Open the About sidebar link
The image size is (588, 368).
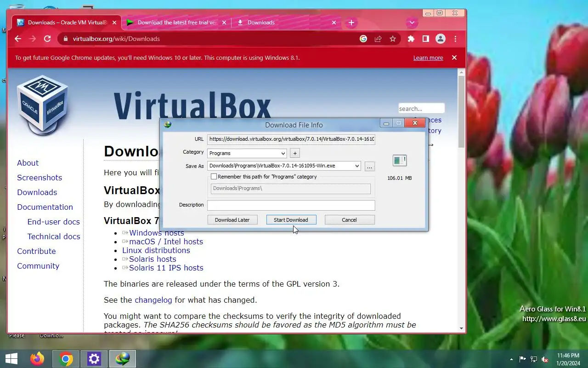click(28, 163)
